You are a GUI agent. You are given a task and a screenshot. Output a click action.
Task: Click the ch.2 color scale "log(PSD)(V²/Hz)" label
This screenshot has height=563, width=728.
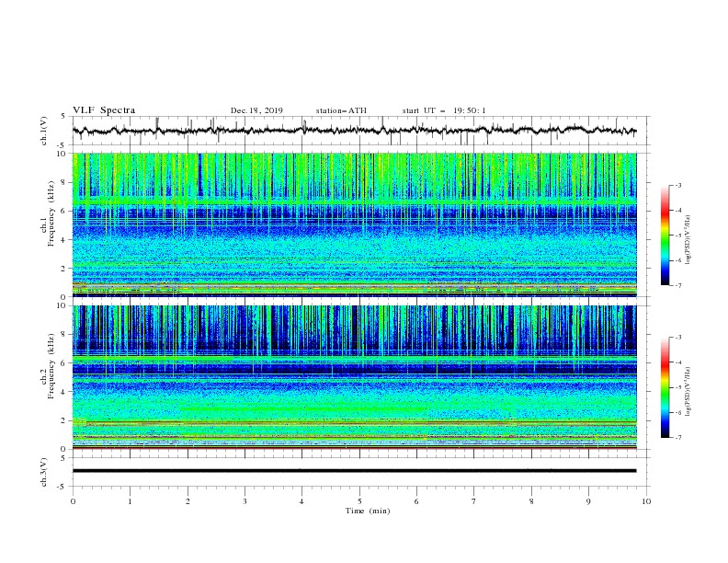pos(688,392)
